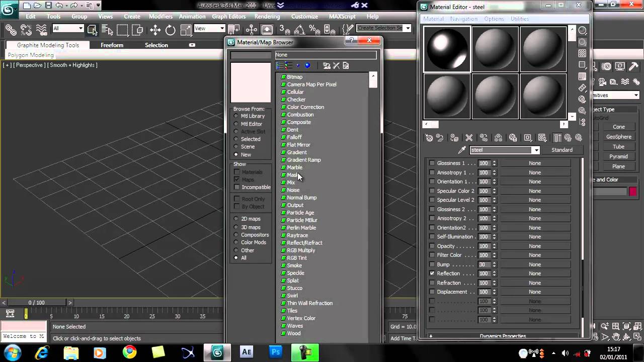Toggle Sample Type sphere icon
Screen dimensions: 644x362
click(x=582, y=31)
